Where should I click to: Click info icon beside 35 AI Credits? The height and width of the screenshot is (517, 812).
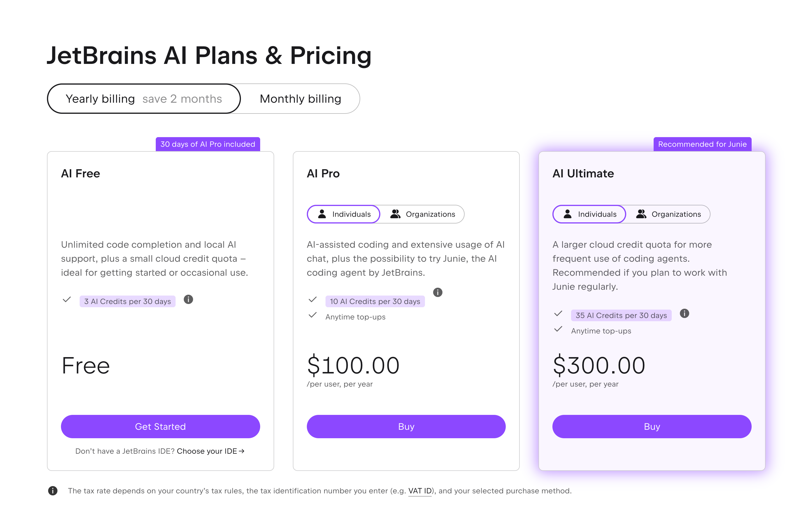684,313
